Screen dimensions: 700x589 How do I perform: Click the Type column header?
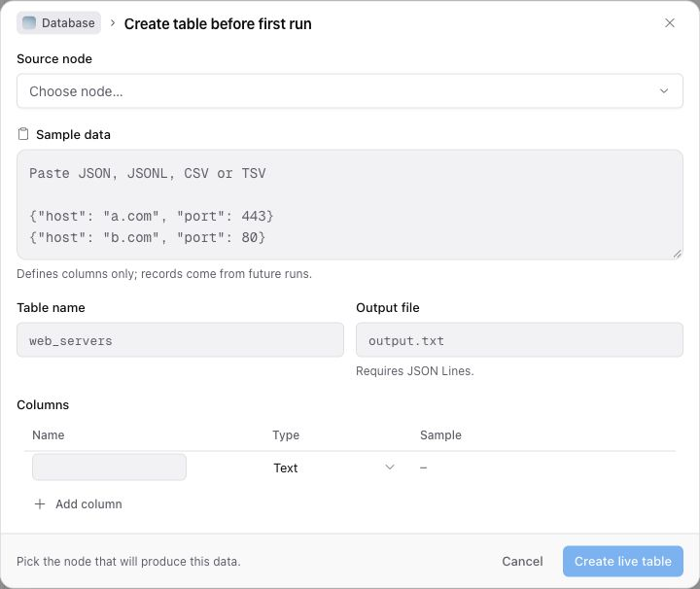click(286, 435)
